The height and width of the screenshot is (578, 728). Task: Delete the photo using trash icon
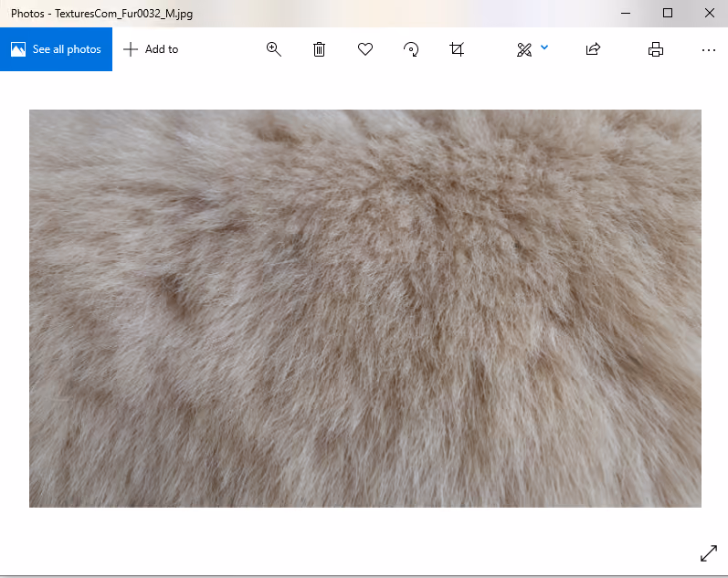point(319,49)
